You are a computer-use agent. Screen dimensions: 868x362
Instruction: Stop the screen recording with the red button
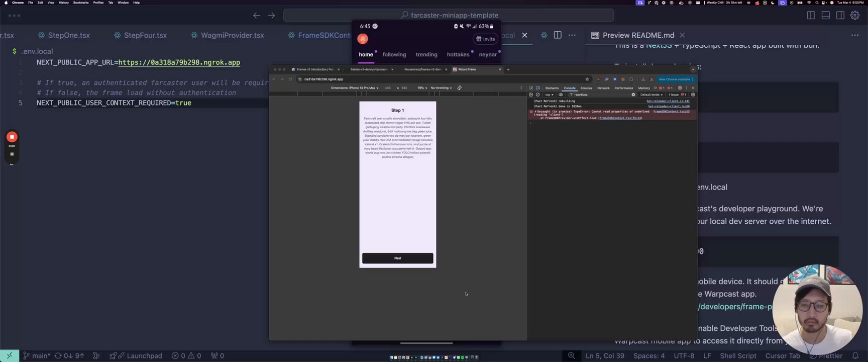coord(12,137)
